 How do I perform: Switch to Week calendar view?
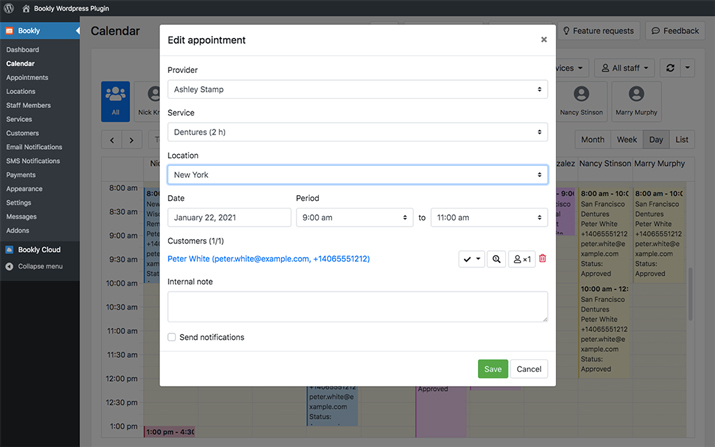click(x=627, y=140)
